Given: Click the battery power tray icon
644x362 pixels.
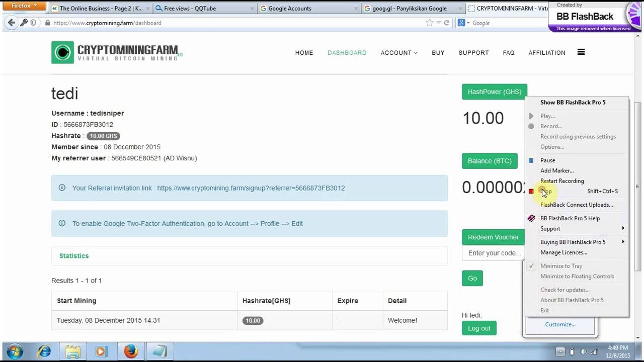Looking at the screenshot, I should coord(572,351).
